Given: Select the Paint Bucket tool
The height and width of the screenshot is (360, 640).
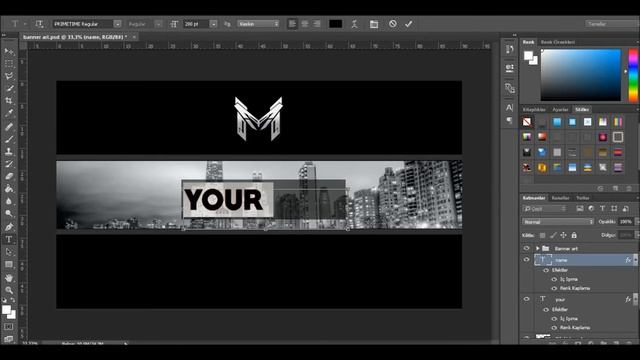Looking at the screenshot, I should 9,189.
